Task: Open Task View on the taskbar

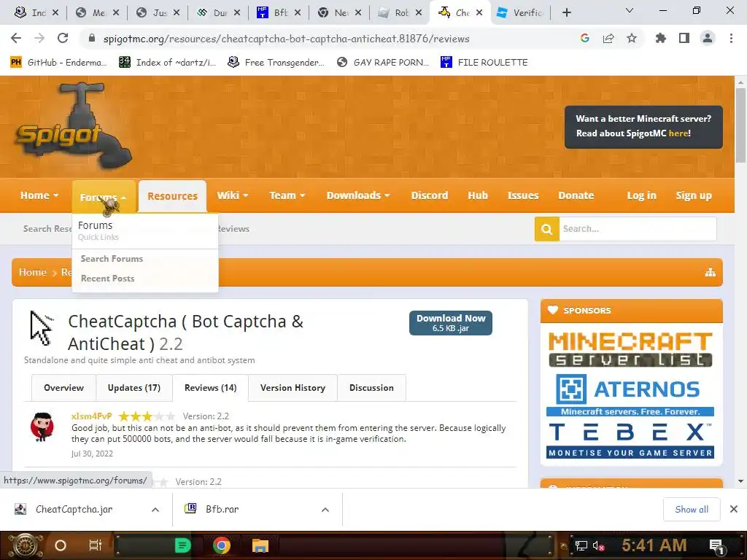Action: click(x=96, y=545)
